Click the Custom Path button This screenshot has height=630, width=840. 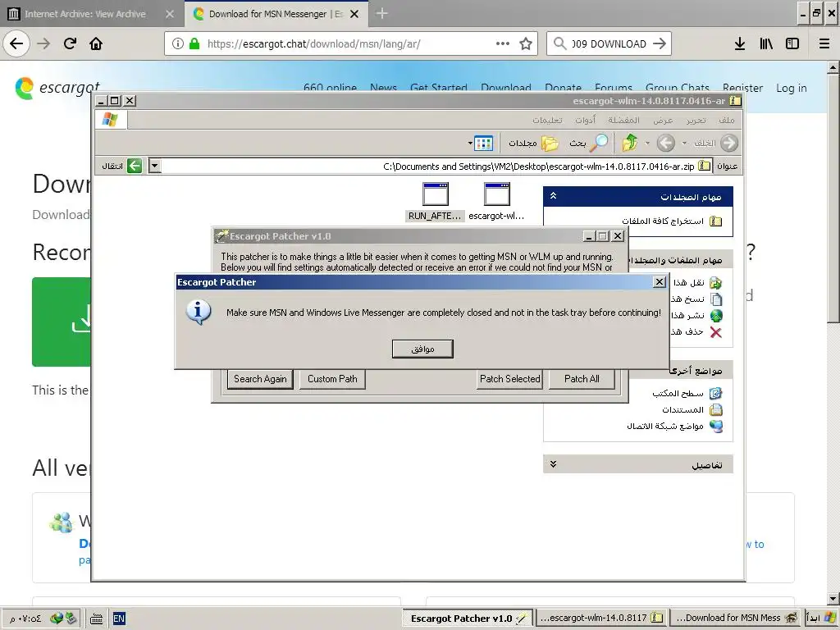point(332,379)
